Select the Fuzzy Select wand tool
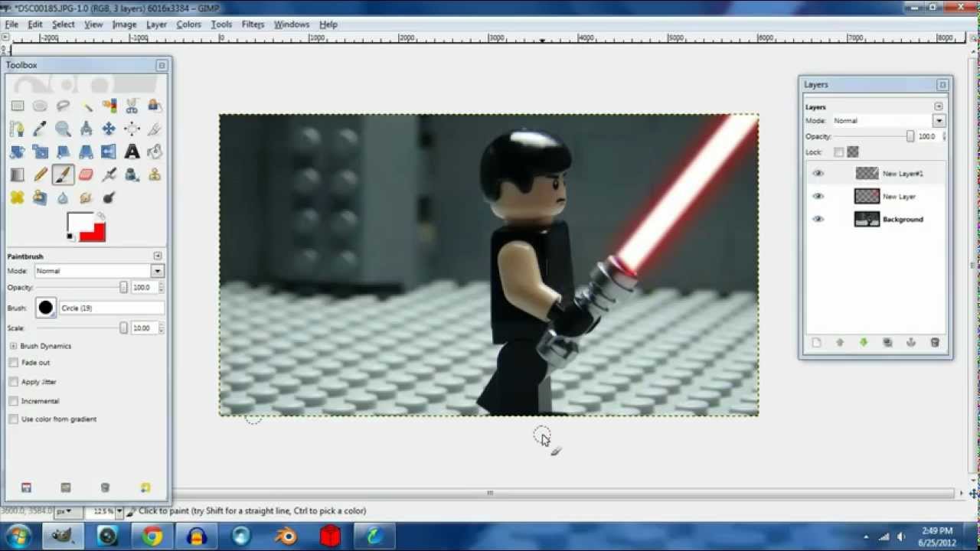This screenshot has width=980, height=551. [86, 106]
